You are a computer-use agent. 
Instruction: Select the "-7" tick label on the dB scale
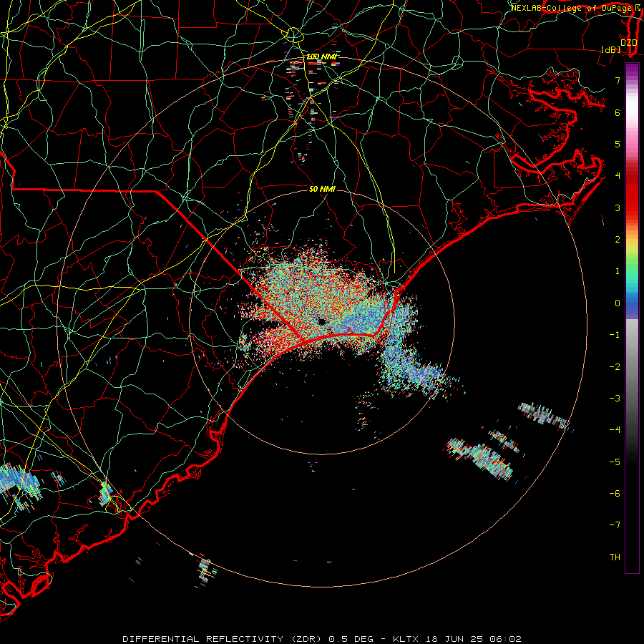[x=615, y=525]
